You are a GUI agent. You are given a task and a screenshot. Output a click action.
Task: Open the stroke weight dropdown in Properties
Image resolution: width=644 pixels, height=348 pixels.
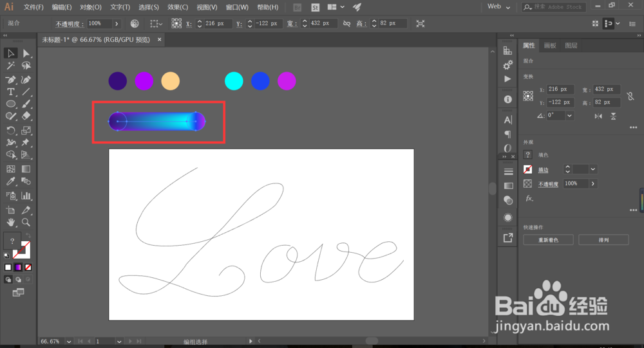592,169
